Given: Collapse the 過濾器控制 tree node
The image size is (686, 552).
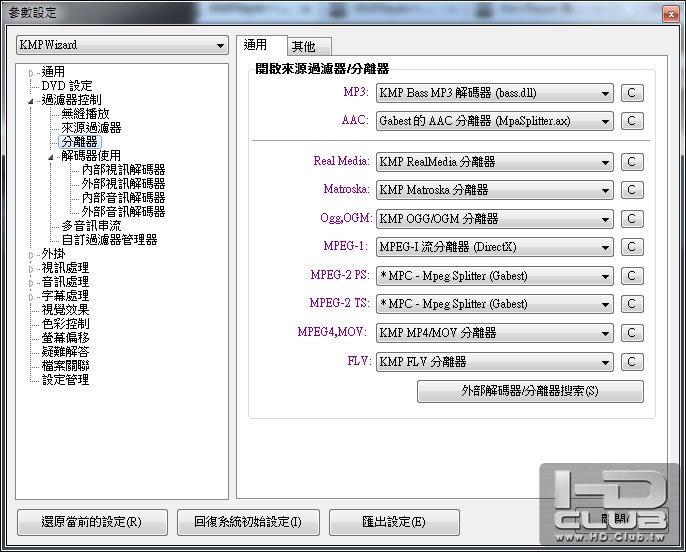Looking at the screenshot, I should coord(31,101).
